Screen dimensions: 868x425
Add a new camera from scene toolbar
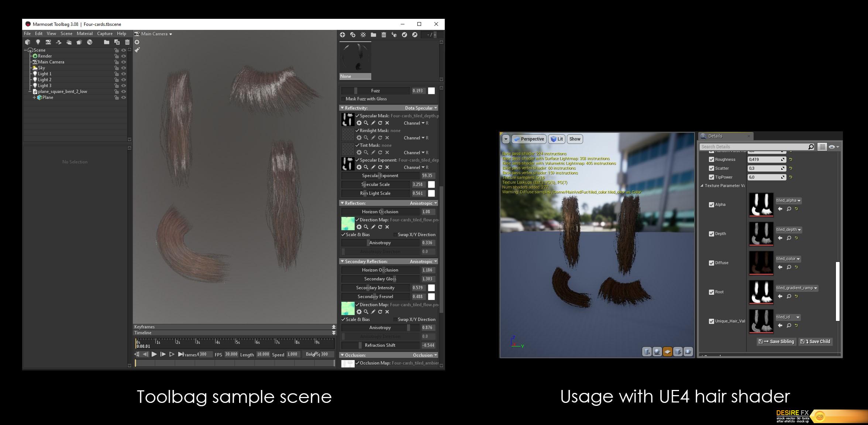(48, 42)
